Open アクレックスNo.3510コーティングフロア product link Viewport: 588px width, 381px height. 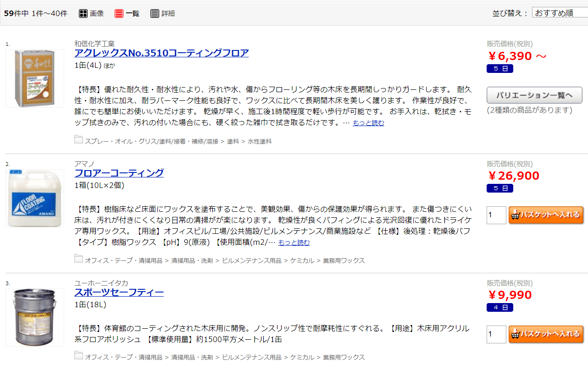coord(161,53)
